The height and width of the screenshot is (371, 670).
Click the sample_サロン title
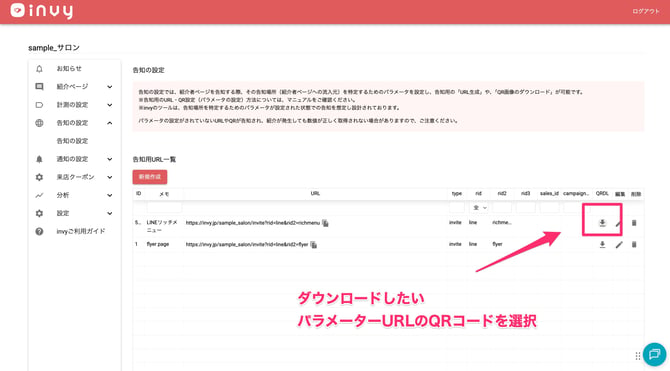tap(54, 48)
